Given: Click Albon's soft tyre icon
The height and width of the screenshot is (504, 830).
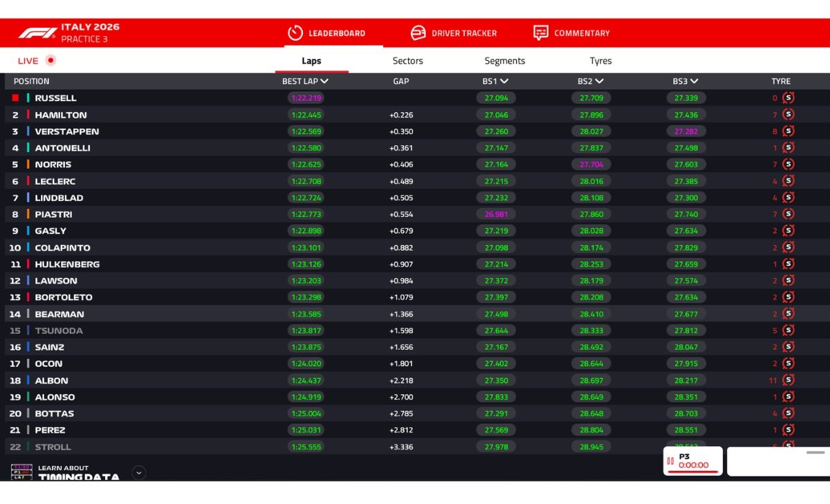Looking at the screenshot, I should click(788, 380).
